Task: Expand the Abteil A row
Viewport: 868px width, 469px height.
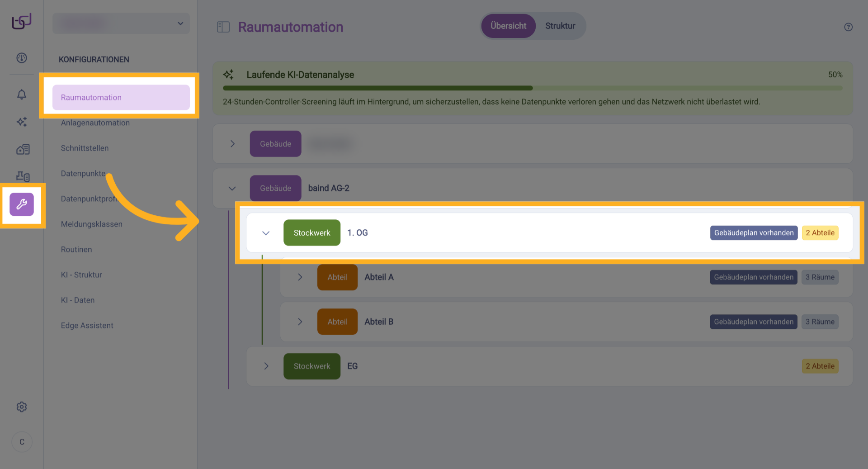Action: (x=300, y=277)
